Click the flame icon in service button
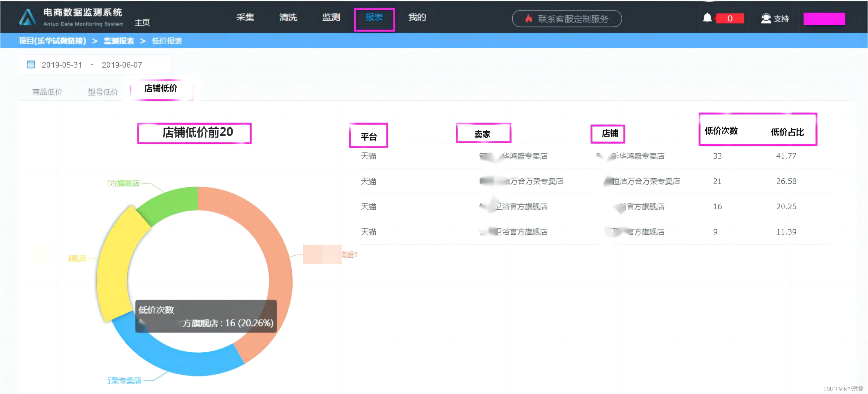Image resolution: width=868 pixels, height=394 pixels. click(528, 19)
